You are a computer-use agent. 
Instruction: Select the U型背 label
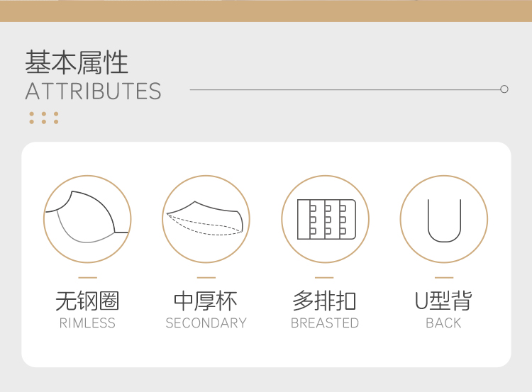(443, 301)
